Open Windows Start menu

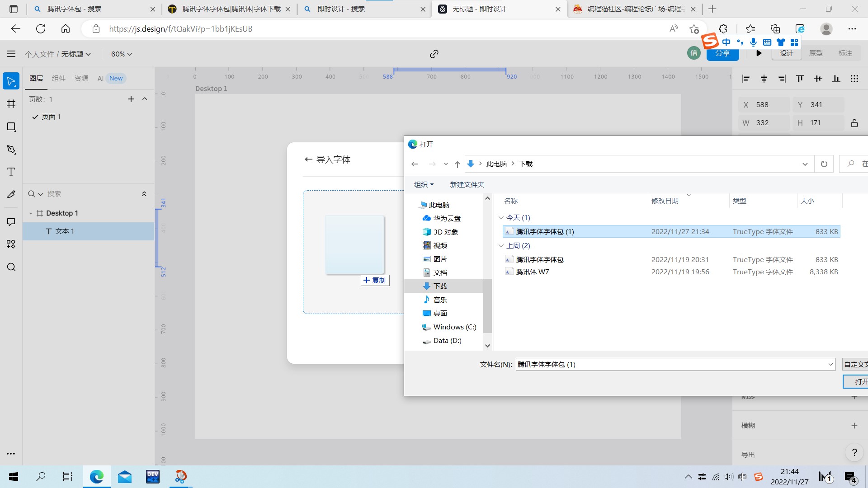click(14, 477)
